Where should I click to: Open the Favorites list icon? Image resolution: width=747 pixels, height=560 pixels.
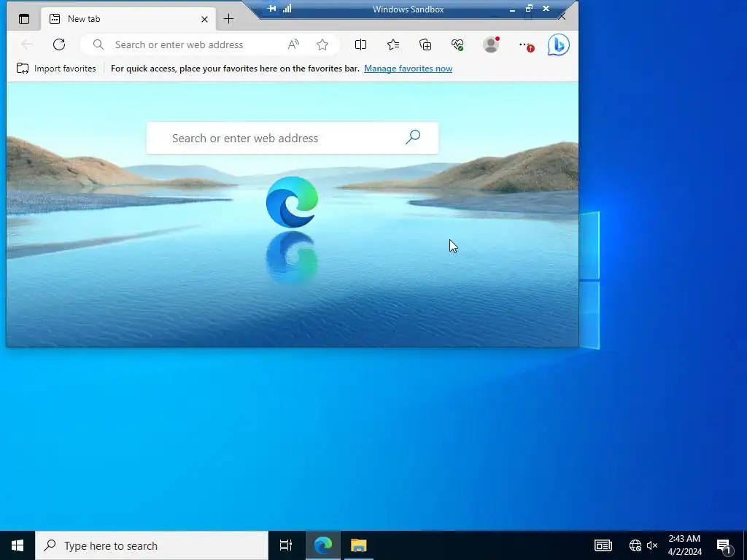(x=393, y=44)
